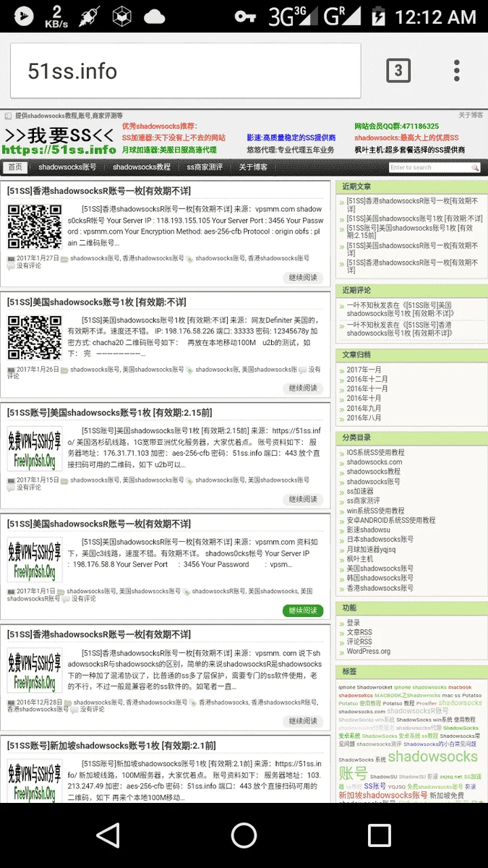Click QR code thumbnail of second post
Image resolution: width=488 pixels, height=868 pixels.
click(35, 338)
